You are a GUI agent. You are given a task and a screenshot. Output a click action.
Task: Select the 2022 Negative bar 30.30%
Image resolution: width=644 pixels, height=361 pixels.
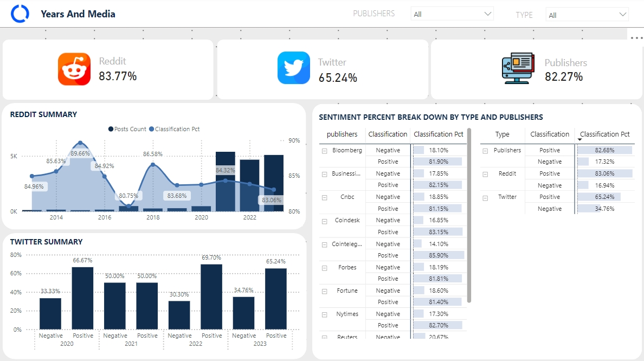click(179, 315)
